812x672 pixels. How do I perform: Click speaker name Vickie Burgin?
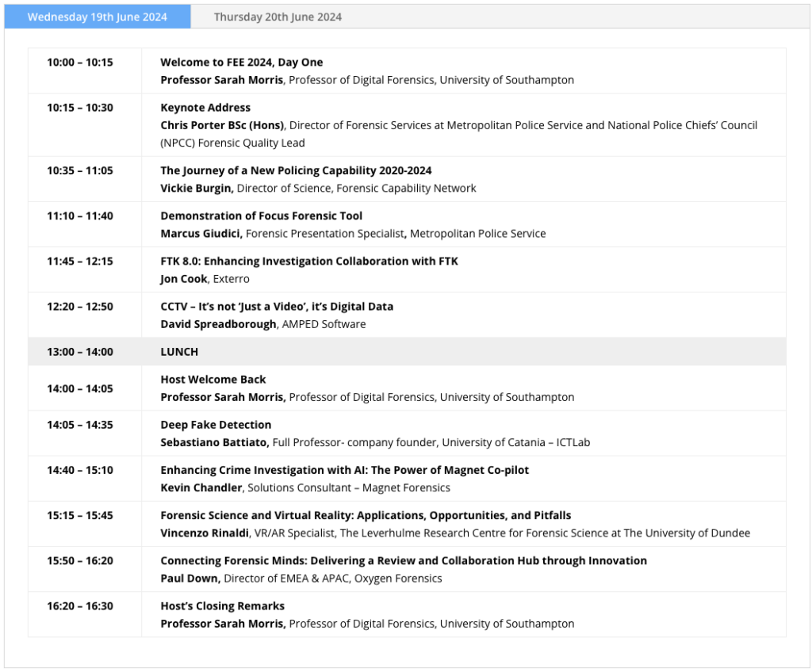coord(196,188)
